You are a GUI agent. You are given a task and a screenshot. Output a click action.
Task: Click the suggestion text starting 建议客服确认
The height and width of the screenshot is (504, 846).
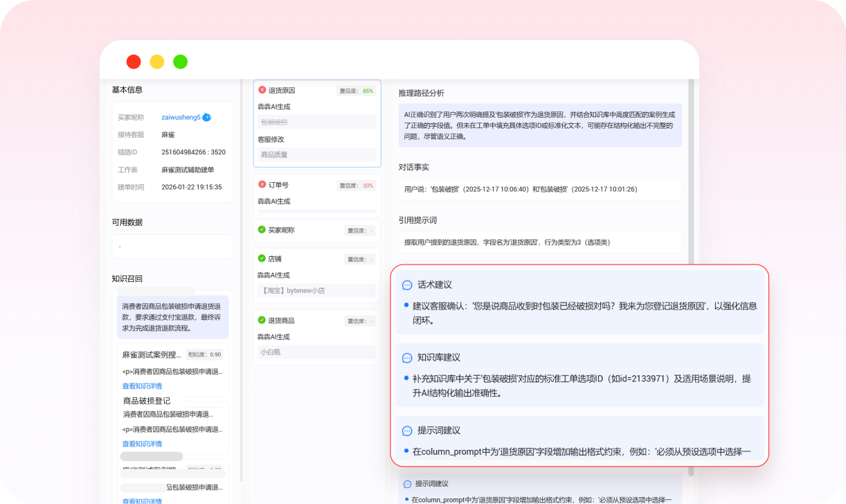[585, 313]
